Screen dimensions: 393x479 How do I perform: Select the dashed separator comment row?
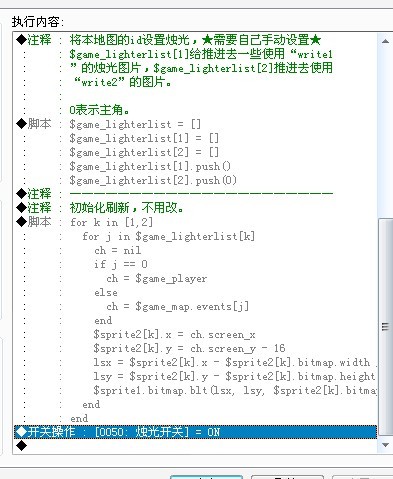[x=196, y=194]
